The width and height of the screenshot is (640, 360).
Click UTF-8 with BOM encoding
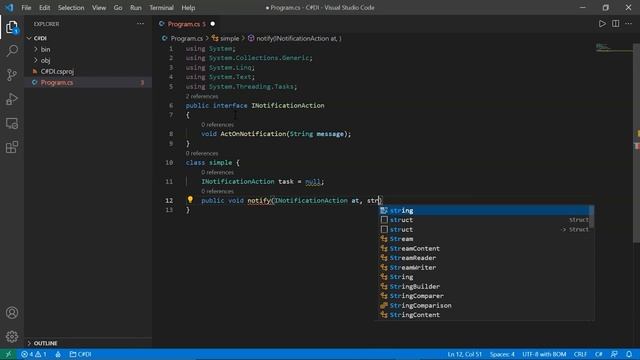coord(544,354)
